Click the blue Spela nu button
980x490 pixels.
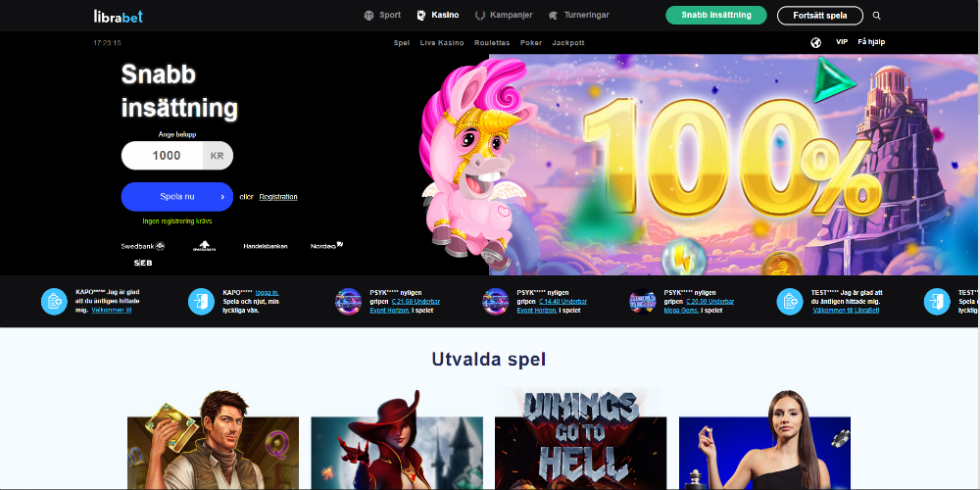coord(176,197)
